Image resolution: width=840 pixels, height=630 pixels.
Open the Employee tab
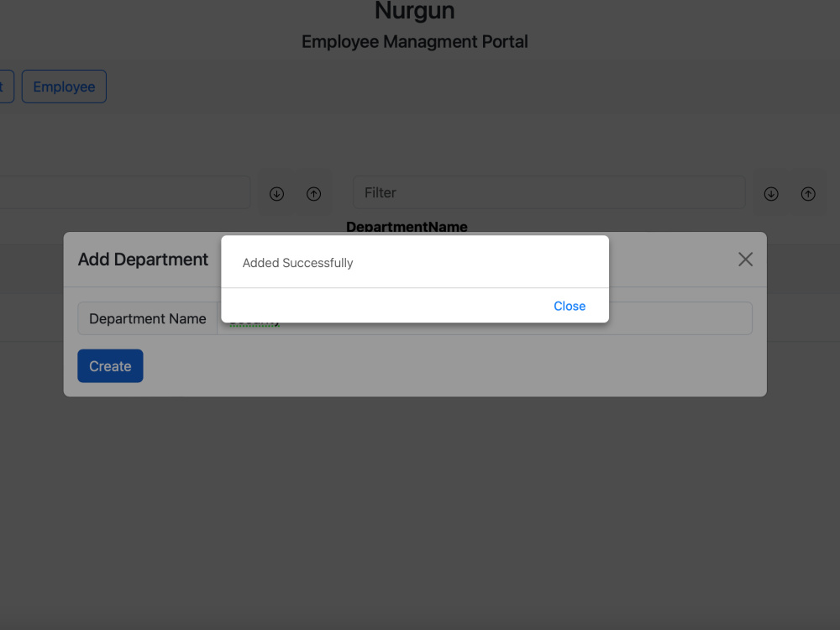(x=65, y=87)
